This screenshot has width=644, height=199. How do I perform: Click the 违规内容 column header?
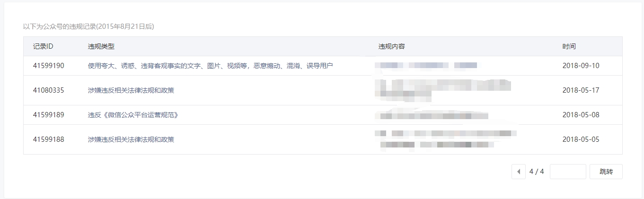click(392, 46)
